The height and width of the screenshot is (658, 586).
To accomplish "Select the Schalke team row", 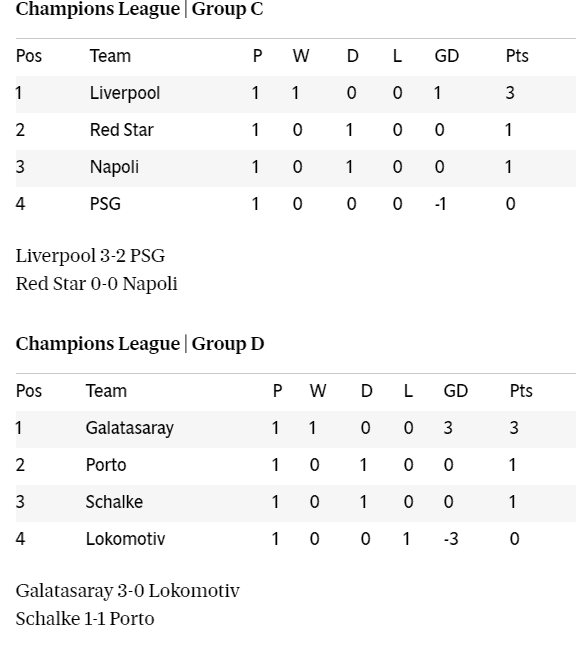I will [x=296, y=503].
